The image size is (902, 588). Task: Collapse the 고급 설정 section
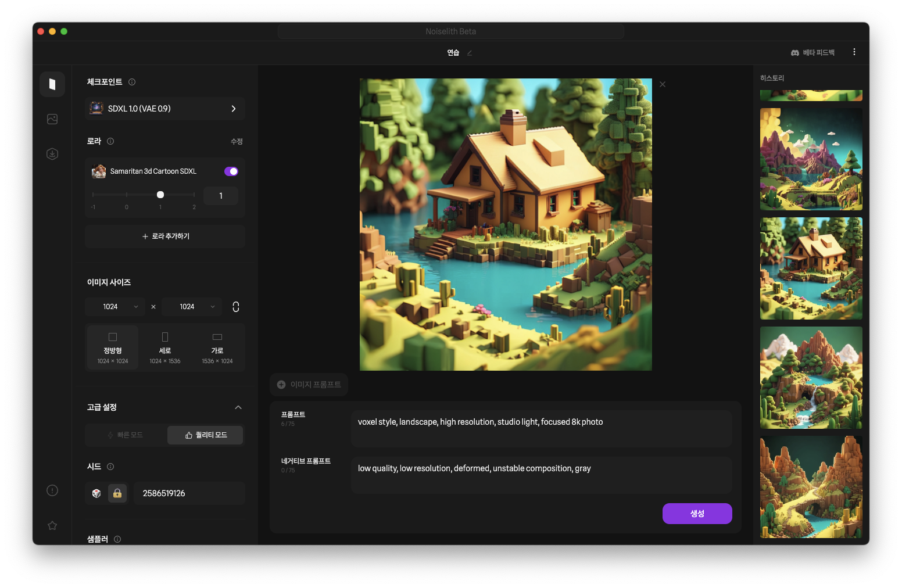238,407
